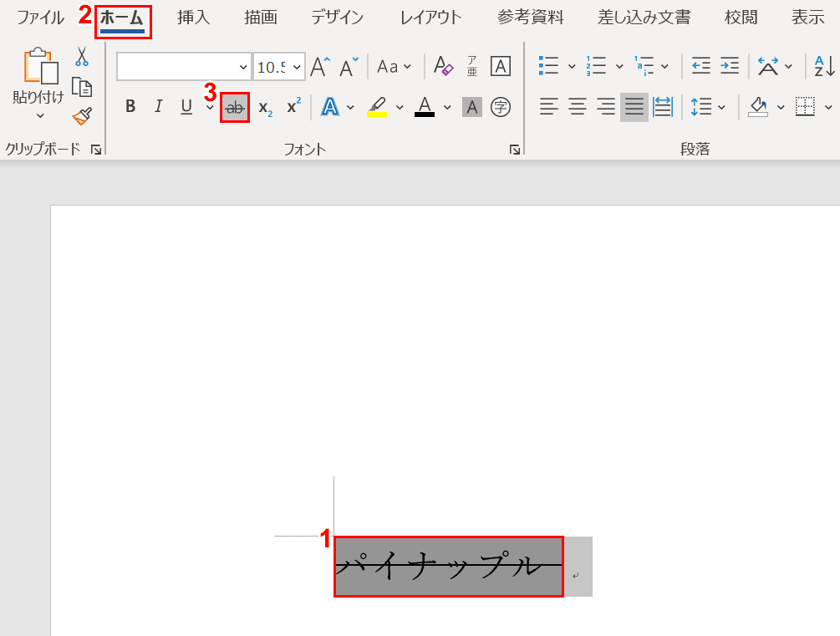This screenshot has height=636, width=840.
Task: Open the ファイル tab
Action: 41,18
